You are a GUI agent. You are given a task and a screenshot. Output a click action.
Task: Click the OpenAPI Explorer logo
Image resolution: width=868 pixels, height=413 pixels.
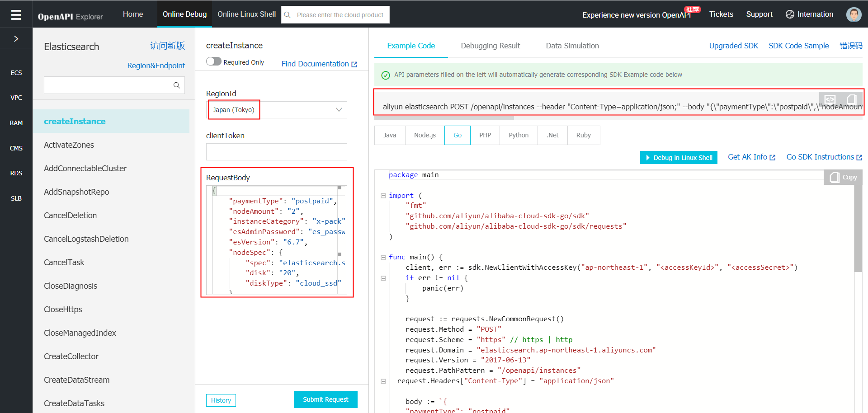70,17
